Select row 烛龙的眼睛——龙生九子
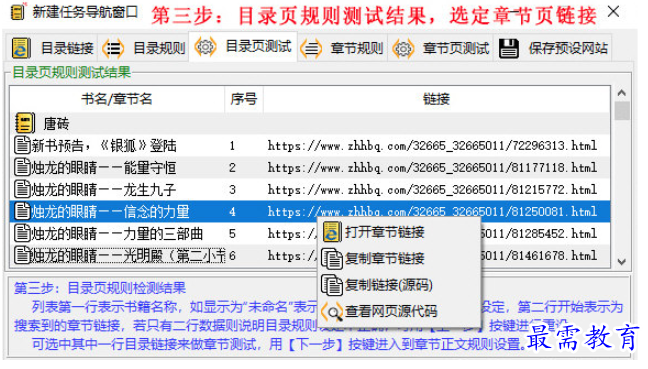This screenshot has width=648, height=369. pyautogui.click(x=310, y=189)
